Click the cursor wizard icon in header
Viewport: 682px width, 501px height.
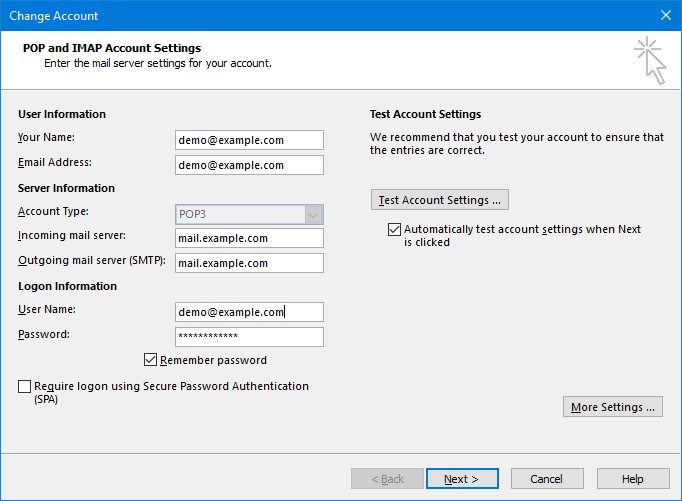[648, 61]
